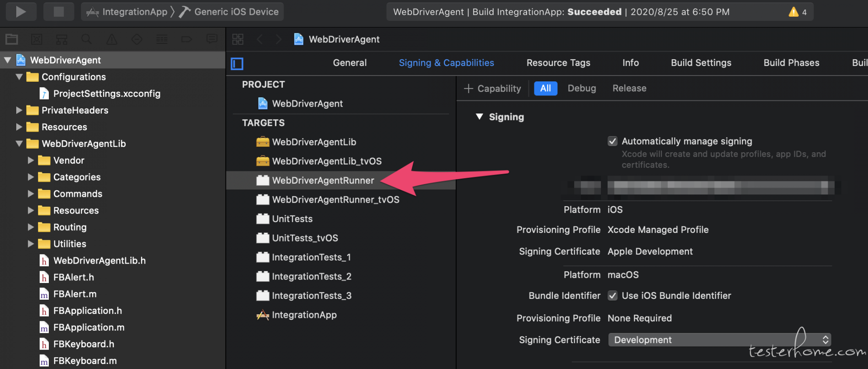Stop the running task
This screenshot has height=369, width=868.
coord(59,12)
